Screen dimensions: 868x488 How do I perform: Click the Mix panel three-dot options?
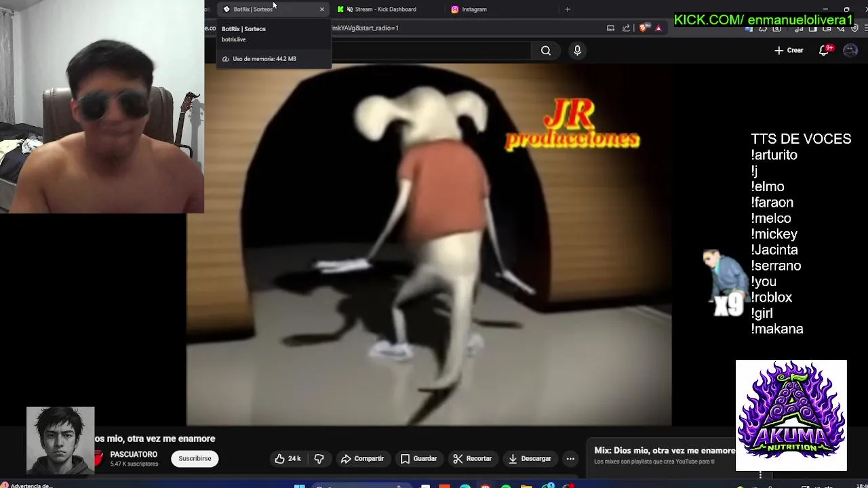click(760, 474)
